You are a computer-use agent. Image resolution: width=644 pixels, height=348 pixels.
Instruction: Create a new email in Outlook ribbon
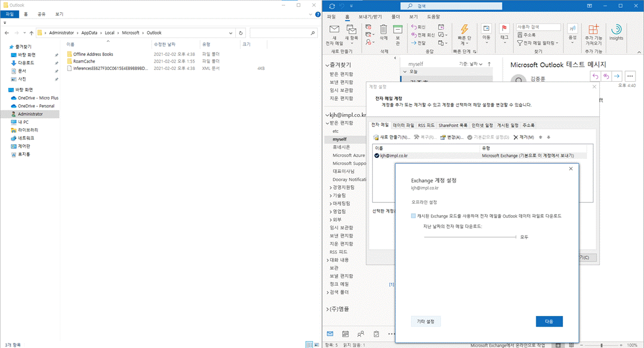[x=334, y=35]
